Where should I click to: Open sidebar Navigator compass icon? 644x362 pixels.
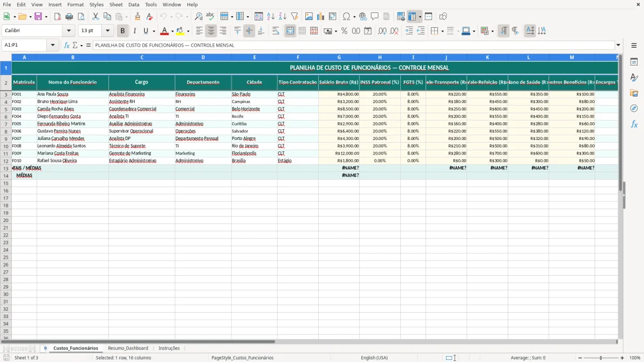pos(634,108)
